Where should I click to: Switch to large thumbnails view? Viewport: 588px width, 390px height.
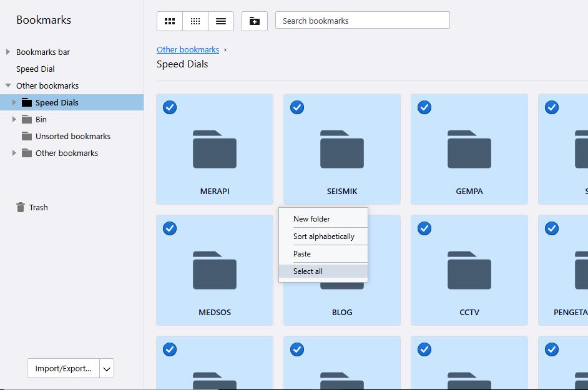point(169,21)
